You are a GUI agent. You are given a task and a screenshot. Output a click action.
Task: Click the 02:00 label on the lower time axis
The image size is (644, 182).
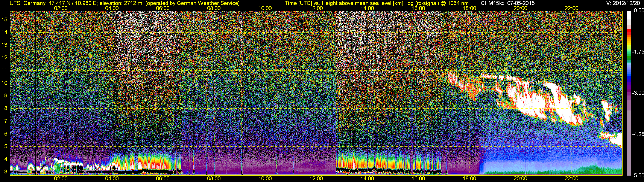tap(61, 179)
